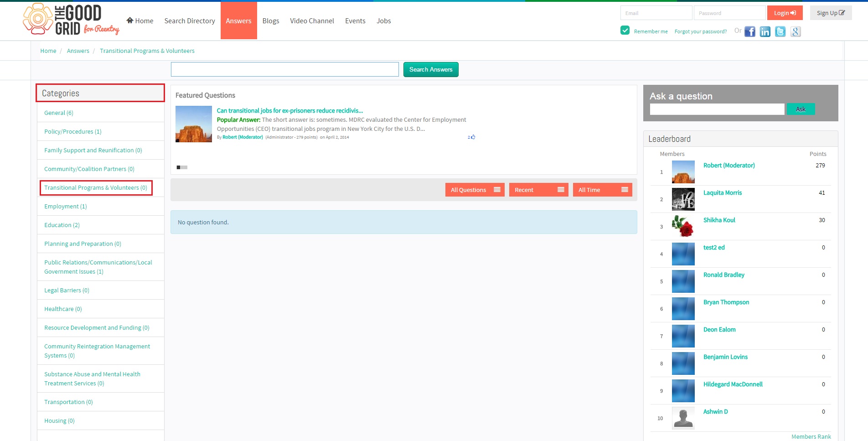The height and width of the screenshot is (441, 868).
Task: Open Hildegard MacDonnell profile link
Action: (x=733, y=384)
